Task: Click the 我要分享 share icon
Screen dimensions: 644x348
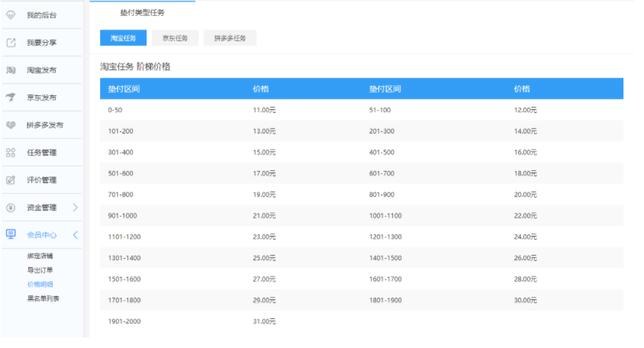Action: pos(11,43)
